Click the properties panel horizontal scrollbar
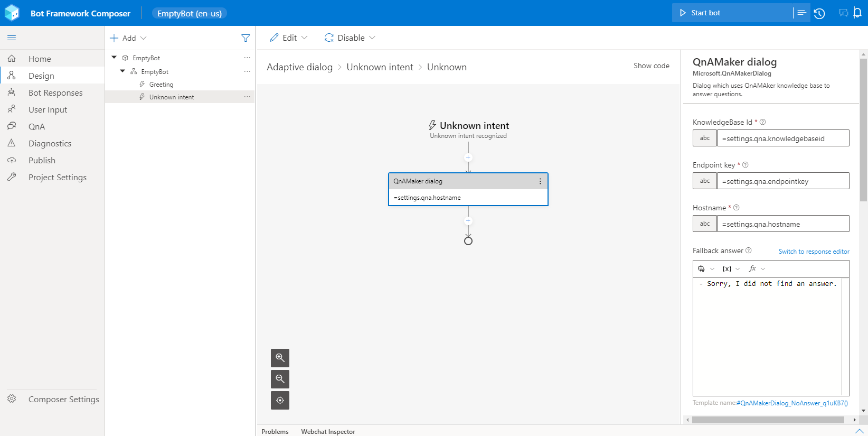 [768, 420]
